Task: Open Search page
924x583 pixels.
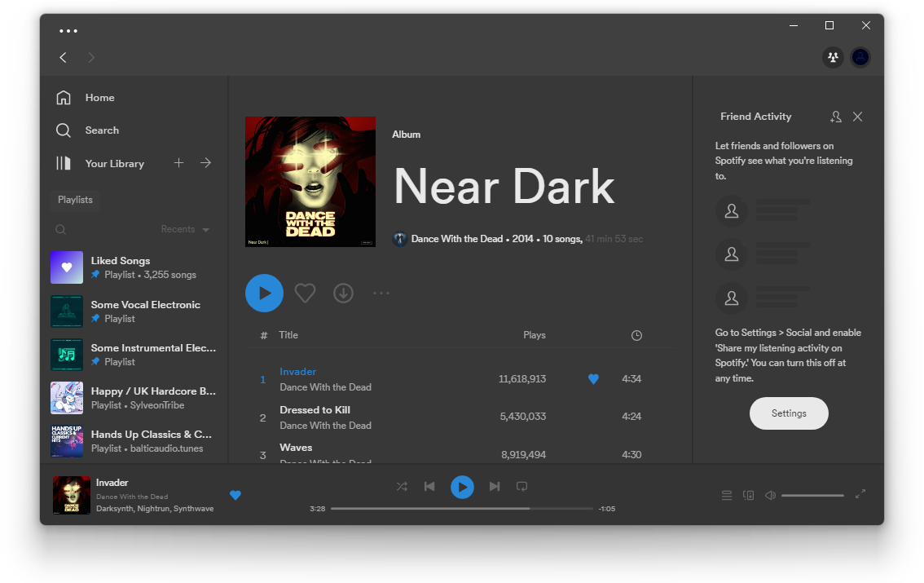Action: coord(87,130)
